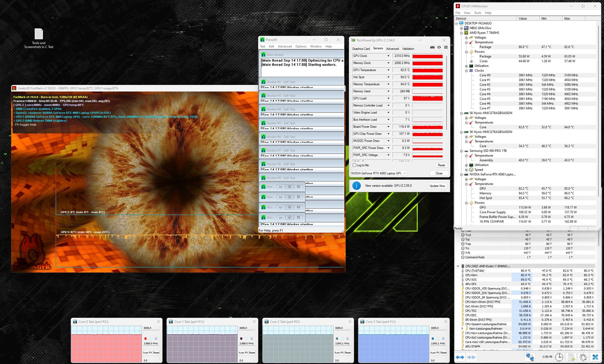This screenshot has width=604, height=364.
Task: Click the Core 3 Takt graph window icon
Action: [362, 322]
